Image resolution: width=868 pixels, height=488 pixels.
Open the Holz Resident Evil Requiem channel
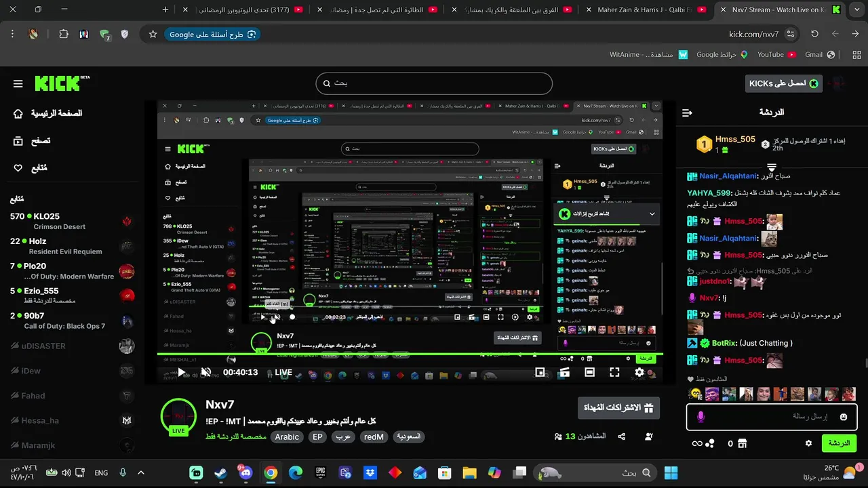pos(73,246)
